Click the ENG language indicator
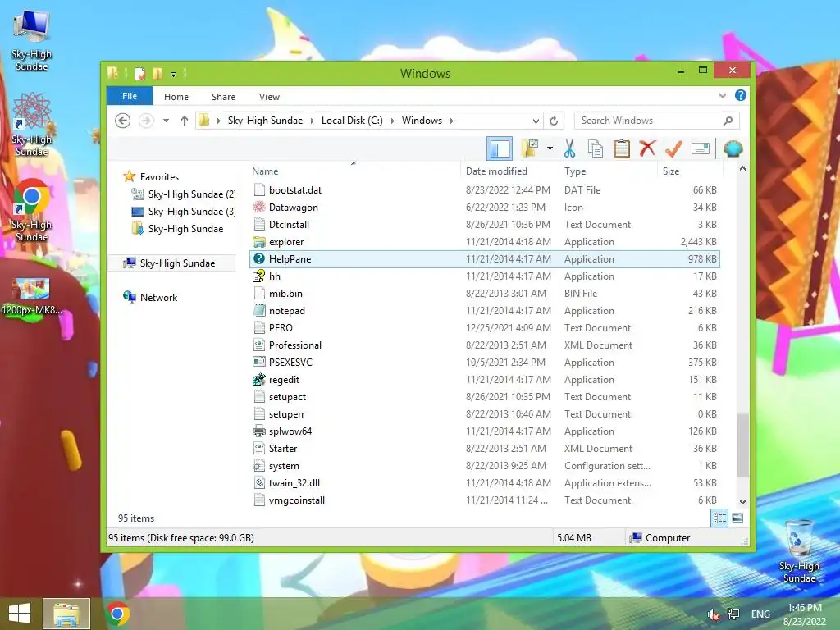The height and width of the screenshot is (630, 840). click(760, 614)
